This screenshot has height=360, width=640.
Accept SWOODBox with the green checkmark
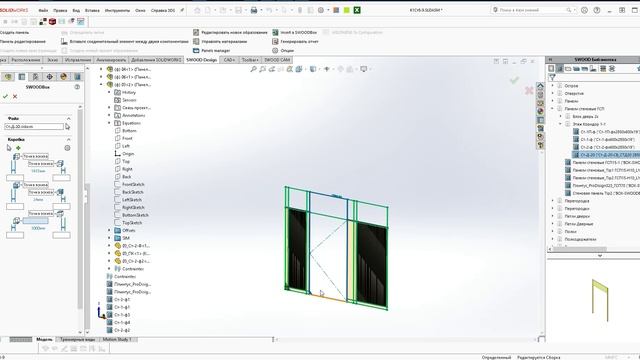(5, 96)
